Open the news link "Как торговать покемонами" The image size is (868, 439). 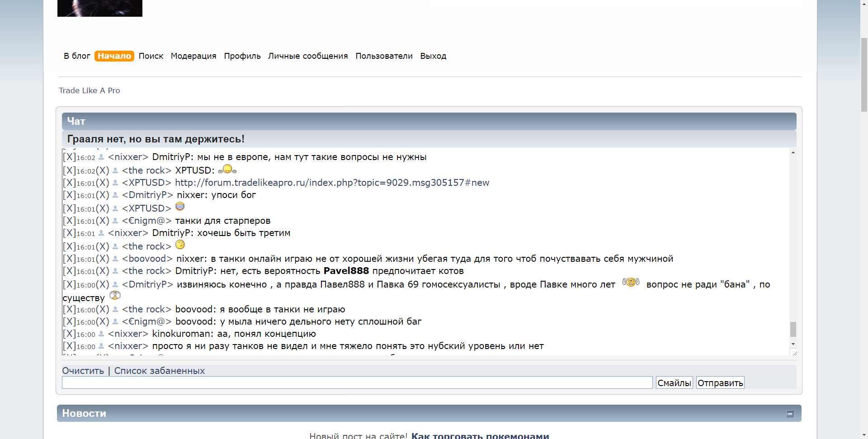coord(480,436)
